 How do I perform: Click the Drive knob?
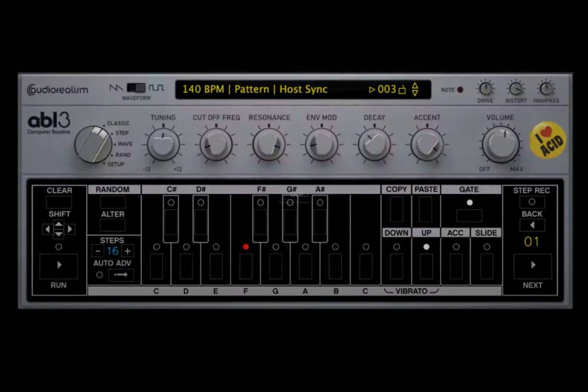(x=486, y=89)
